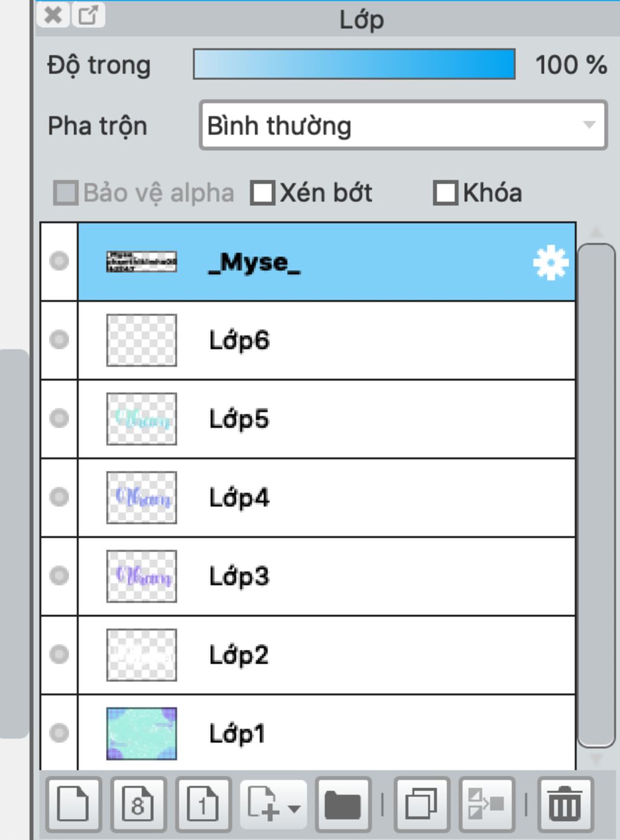Delete the selected layer
This screenshot has width=620, height=840.
(x=564, y=804)
